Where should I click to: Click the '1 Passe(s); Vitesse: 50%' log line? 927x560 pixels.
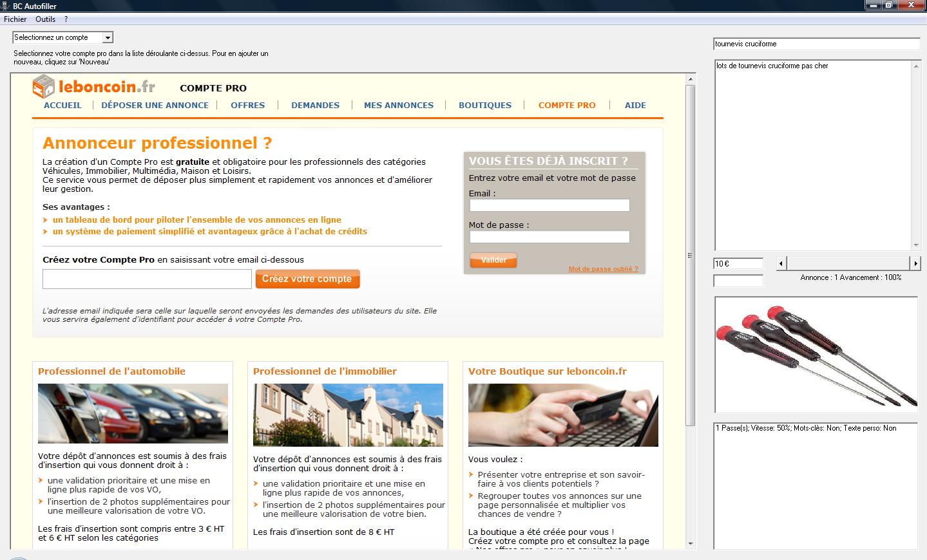(x=806, y=428)
